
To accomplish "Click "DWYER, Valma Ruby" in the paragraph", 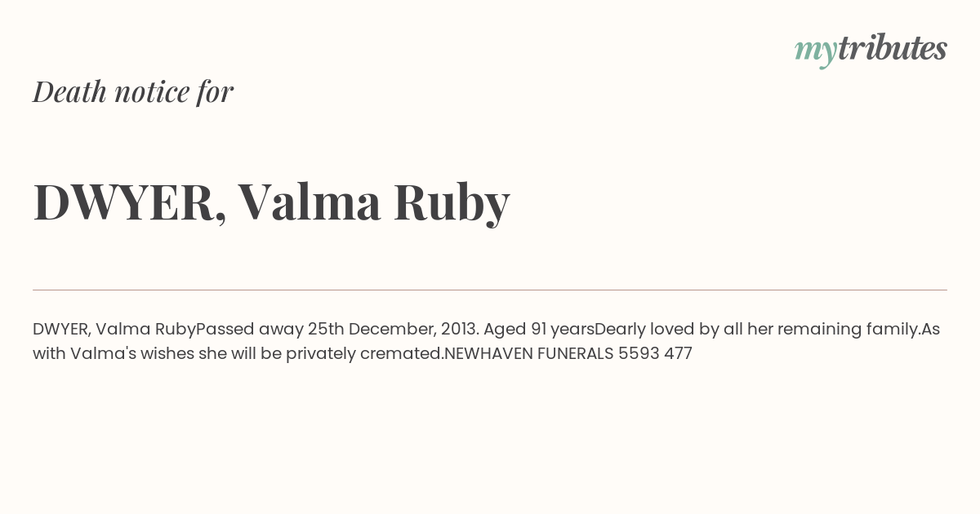I will click(x=114, y=330).
